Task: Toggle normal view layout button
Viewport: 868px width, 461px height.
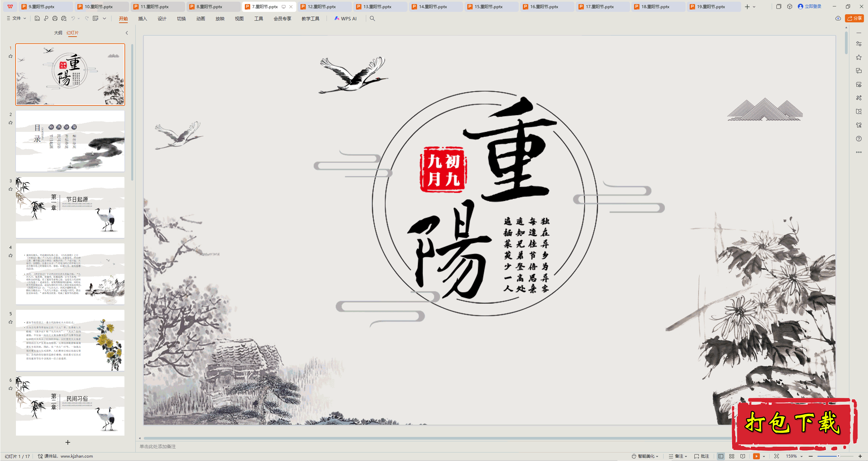Action: [x=721, y=456]
